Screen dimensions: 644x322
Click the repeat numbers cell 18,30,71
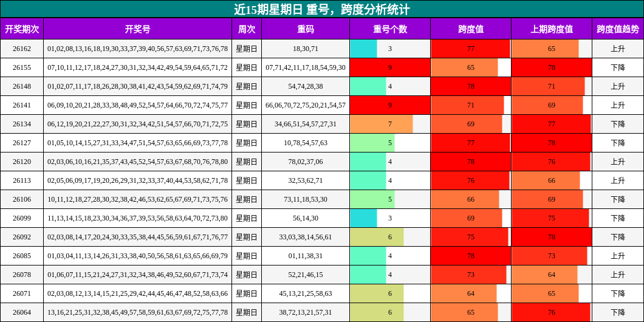(306, 49)
